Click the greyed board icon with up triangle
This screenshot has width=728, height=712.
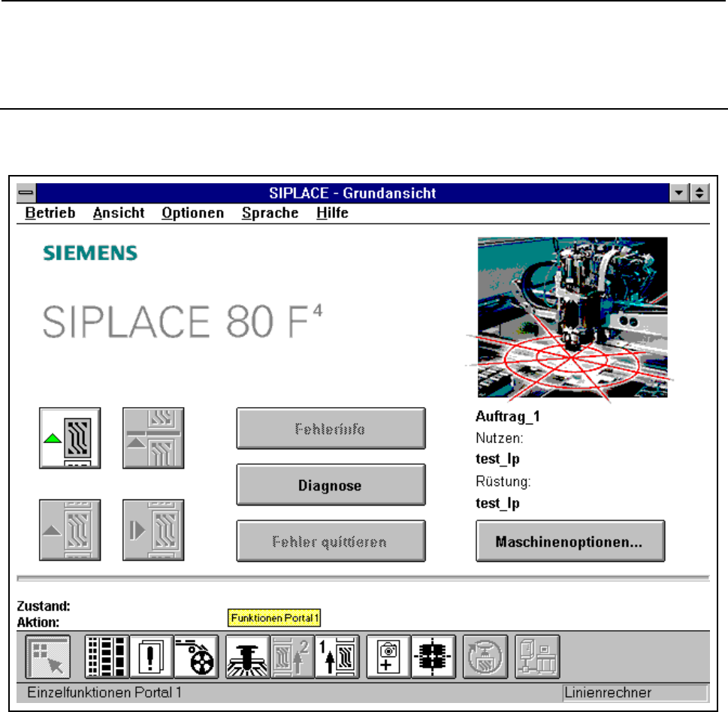click(x=71, y=529)
